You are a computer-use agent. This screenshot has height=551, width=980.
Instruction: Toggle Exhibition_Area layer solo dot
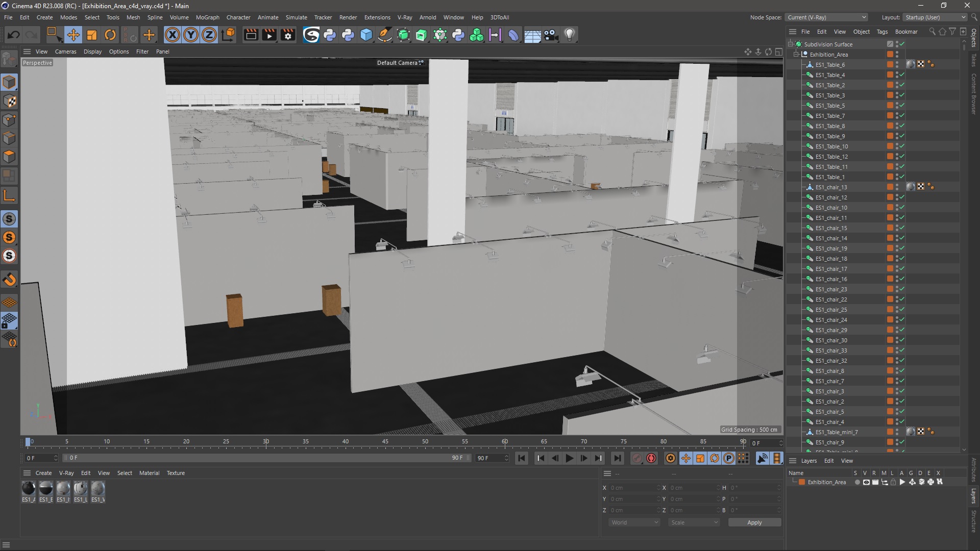click(857, 482)
